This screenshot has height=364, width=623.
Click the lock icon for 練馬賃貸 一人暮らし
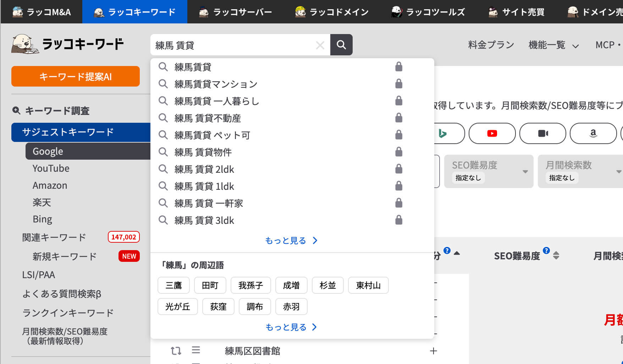pyautogui.click(x=399, y=101)
